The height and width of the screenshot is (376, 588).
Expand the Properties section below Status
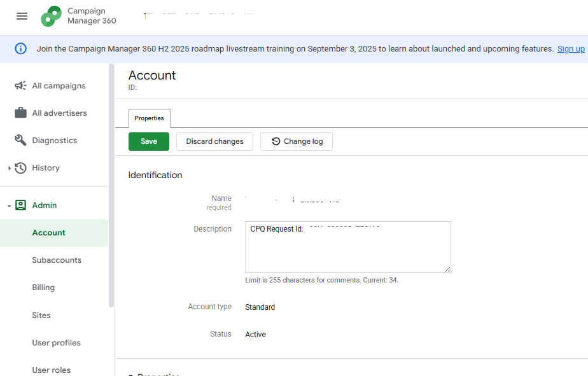coord(132,375)
